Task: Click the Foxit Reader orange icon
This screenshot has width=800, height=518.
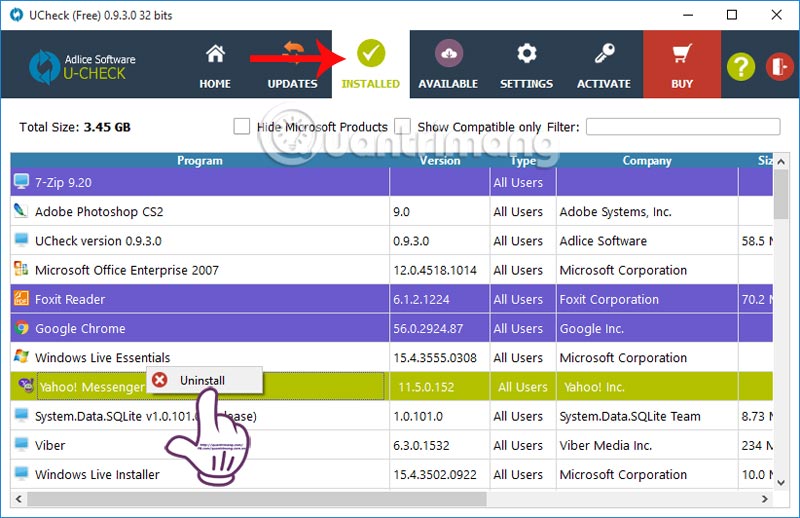Action: tap(21, 298)
